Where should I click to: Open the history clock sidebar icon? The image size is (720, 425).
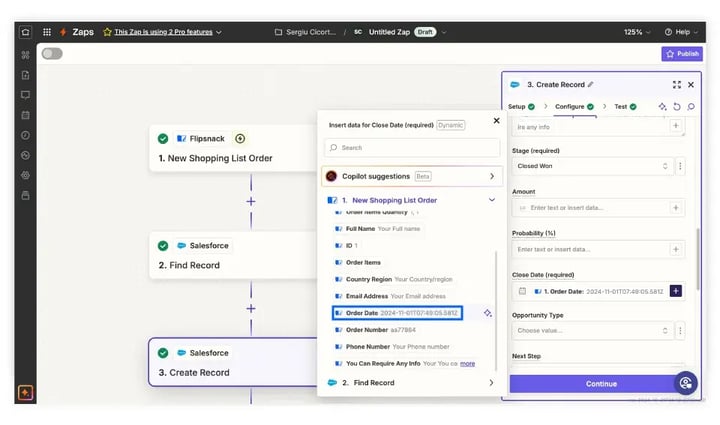coord(25,135)
